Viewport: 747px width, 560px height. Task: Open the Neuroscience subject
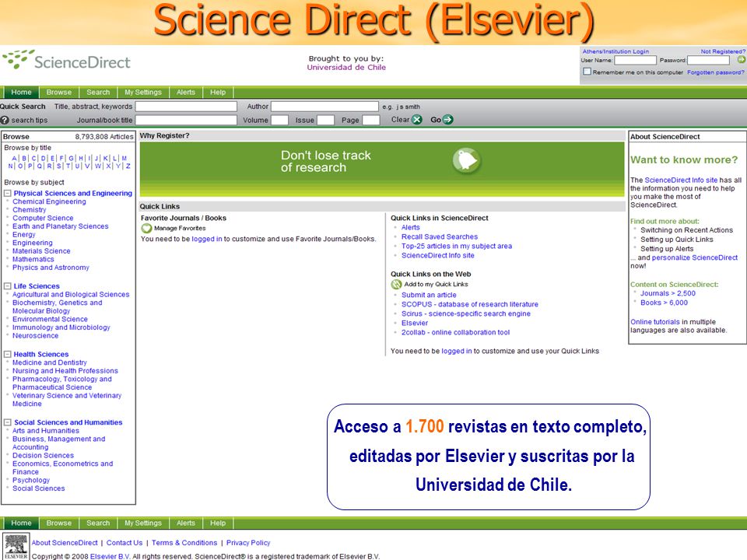(35, 336)
